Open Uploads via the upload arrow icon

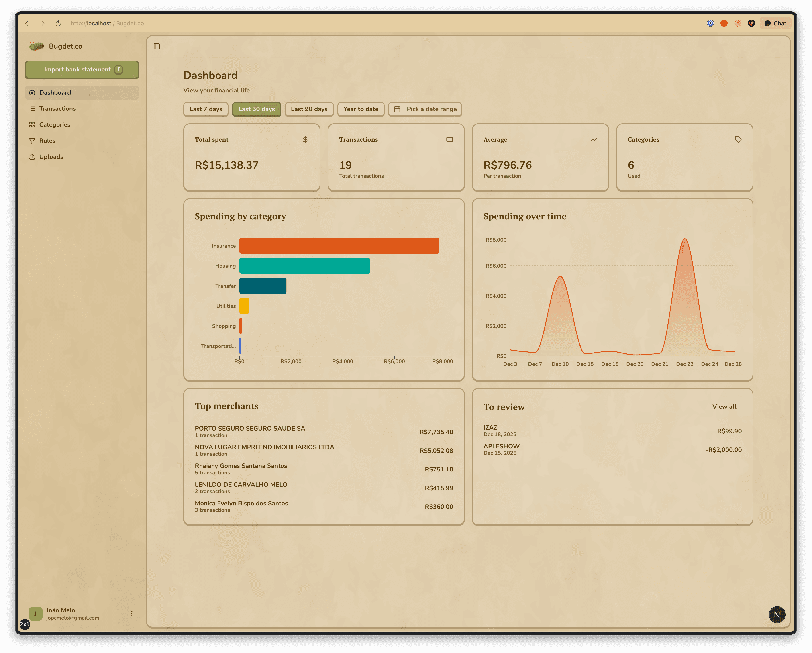click(32, 157)
